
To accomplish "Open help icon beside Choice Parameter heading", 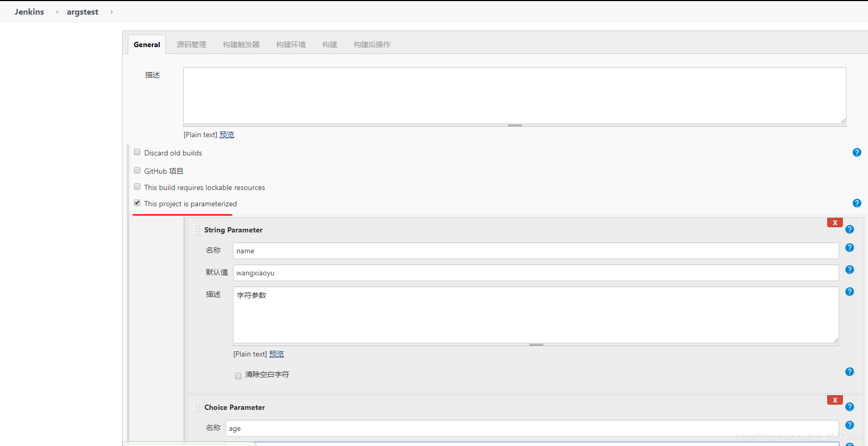I will pos(850,407).
